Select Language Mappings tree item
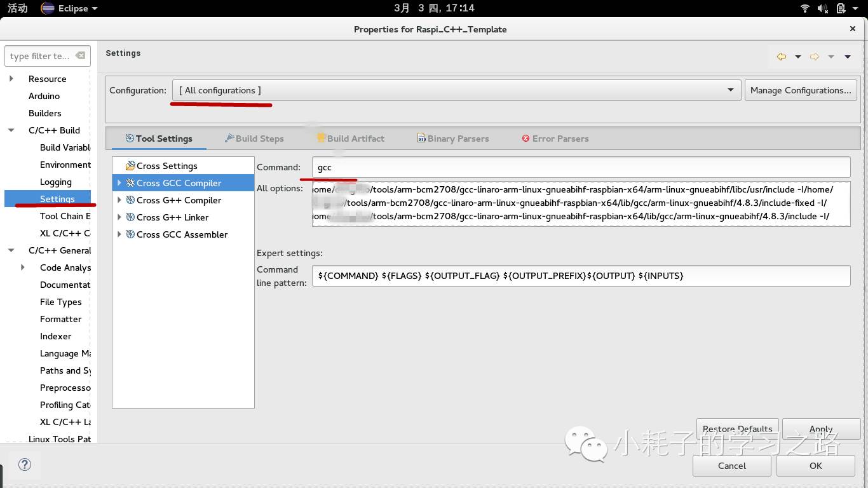This screenshot has height=488, width=868. (65, 353)
